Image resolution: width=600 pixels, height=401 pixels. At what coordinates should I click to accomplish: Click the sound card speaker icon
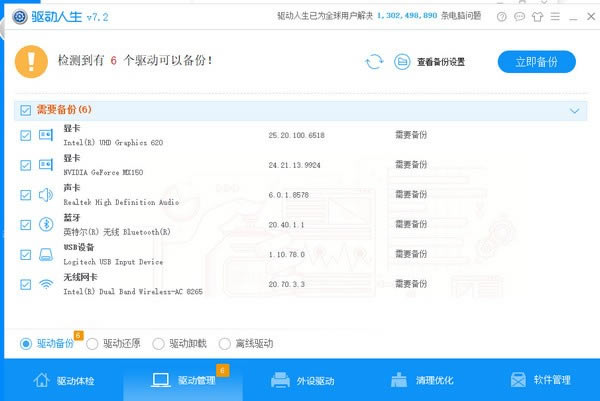tap(46, 195)
